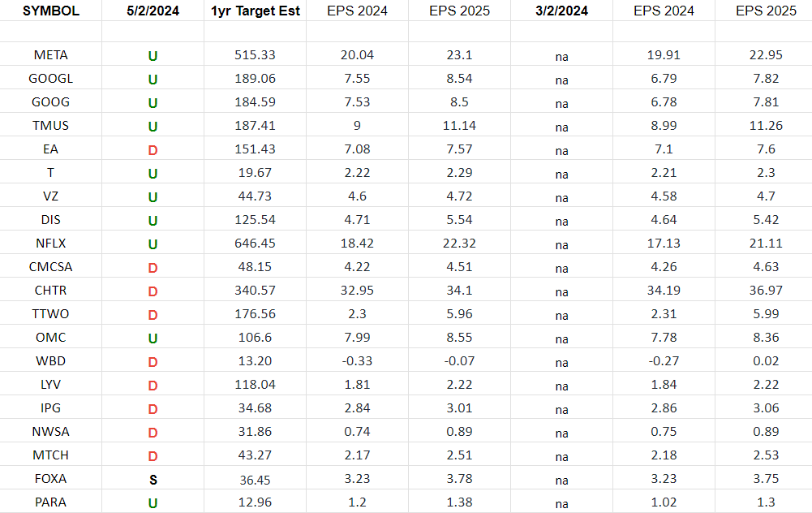The height and width of the screenshot is (513, 812).
Task: Click NFLX target estimate 646.45
Action: click(255, 244)
